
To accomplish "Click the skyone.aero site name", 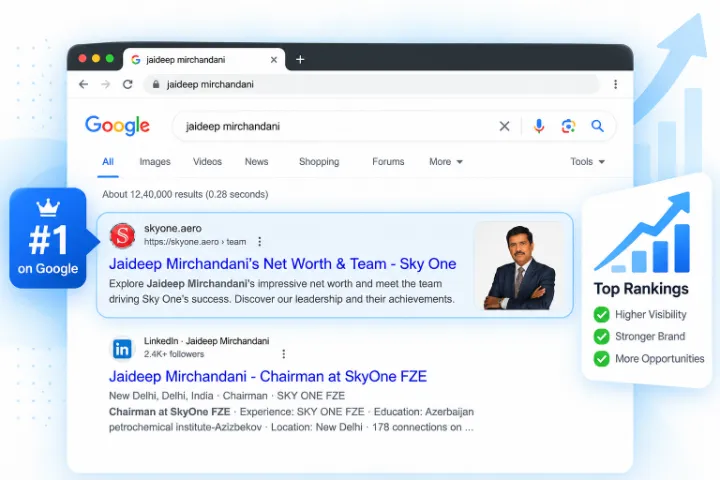I will pyautogui.click(x=173, y=228).
